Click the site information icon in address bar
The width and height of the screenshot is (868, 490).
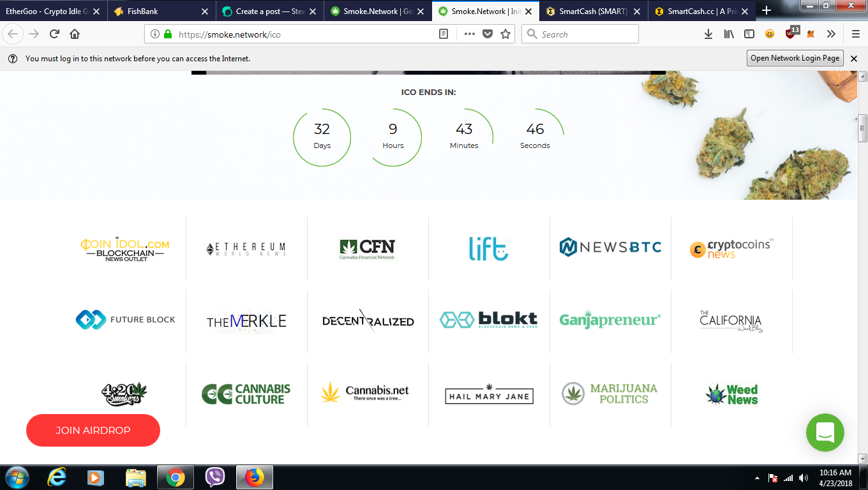[x=154, y=34]
